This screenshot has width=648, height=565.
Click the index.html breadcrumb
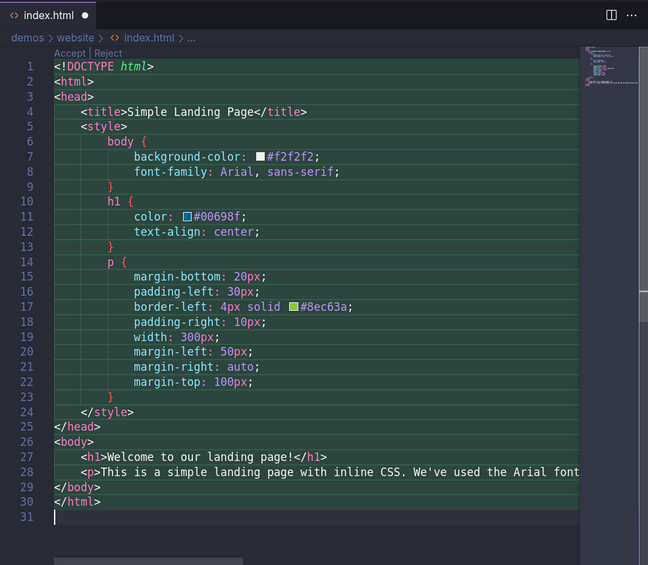click(x=149, y=38)
